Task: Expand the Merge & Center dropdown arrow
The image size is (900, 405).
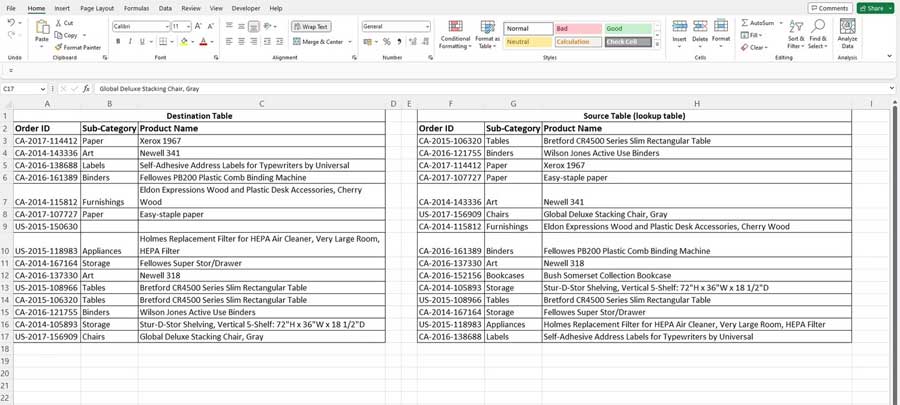Action: pos(350,42)
